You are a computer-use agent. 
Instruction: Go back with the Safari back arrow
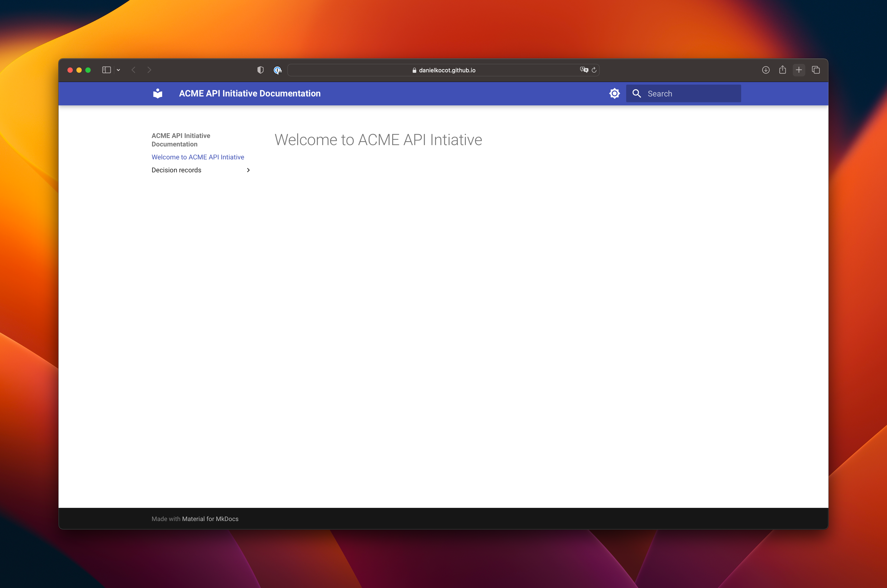pos(134,70)
